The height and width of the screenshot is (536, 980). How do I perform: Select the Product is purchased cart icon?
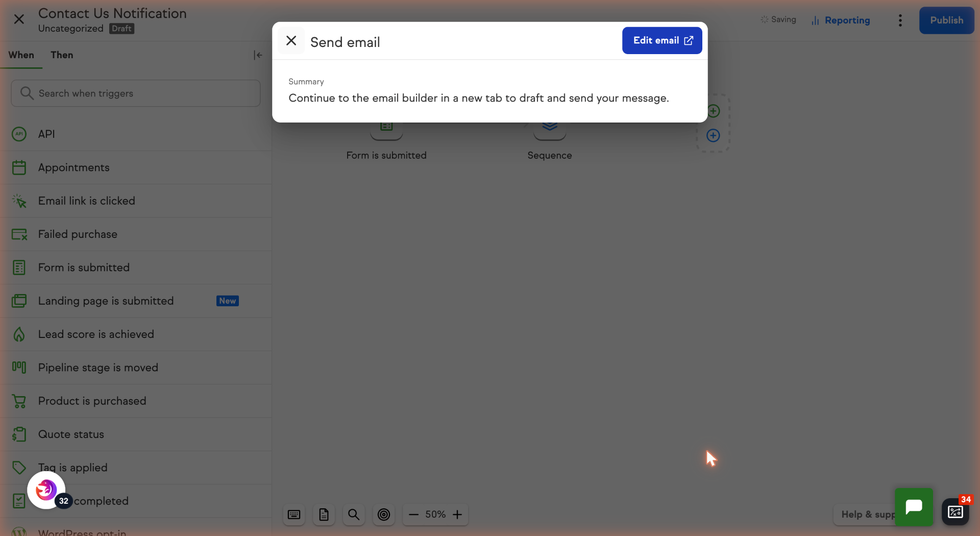[19, 401]
